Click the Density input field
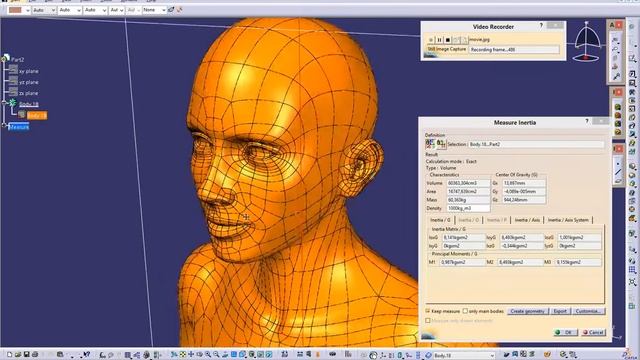The width and height of the screenshot is (640, 360). [468, 208]
